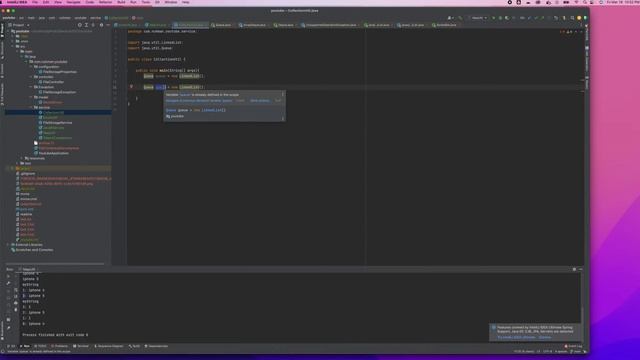Click clear all trash icon in Run console
Image resolution: width=640 pixels, height=360 pixels.
[x=16, y=310]
